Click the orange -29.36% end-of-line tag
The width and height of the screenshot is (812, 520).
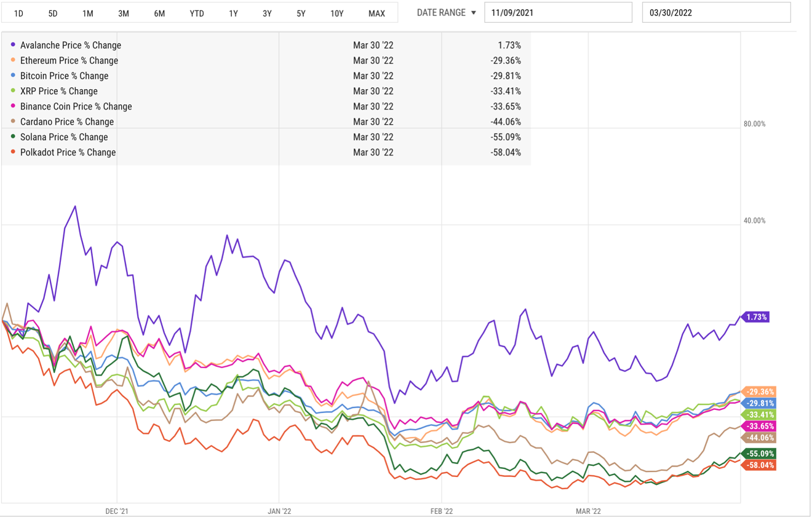tap(758, 392)
